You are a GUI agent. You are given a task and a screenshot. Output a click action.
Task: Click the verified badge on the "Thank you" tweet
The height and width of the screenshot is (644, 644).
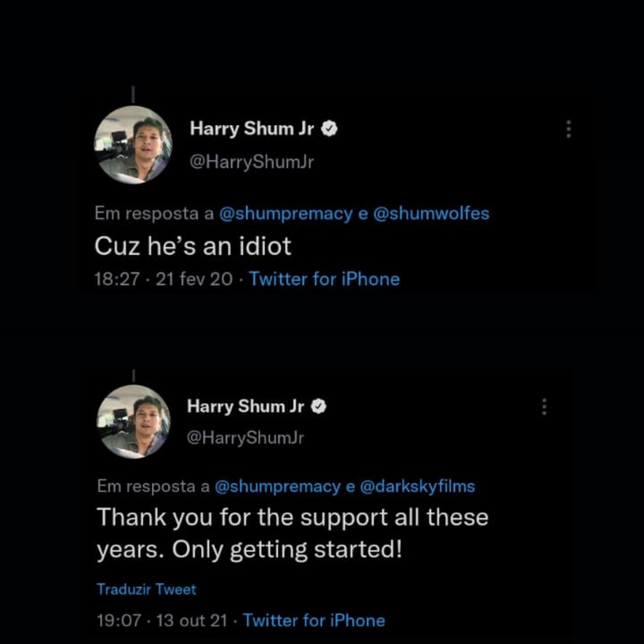pyautogui.click(x=319, y=407)
